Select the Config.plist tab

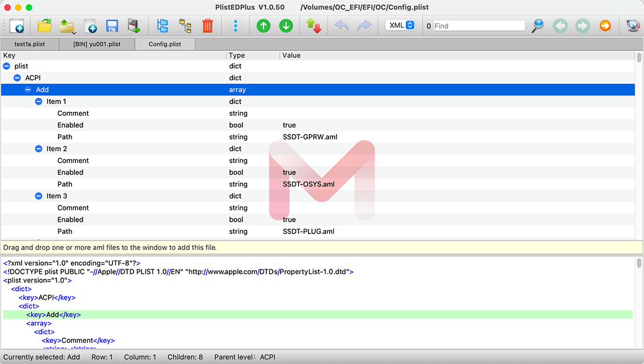[x=165, y=44]
